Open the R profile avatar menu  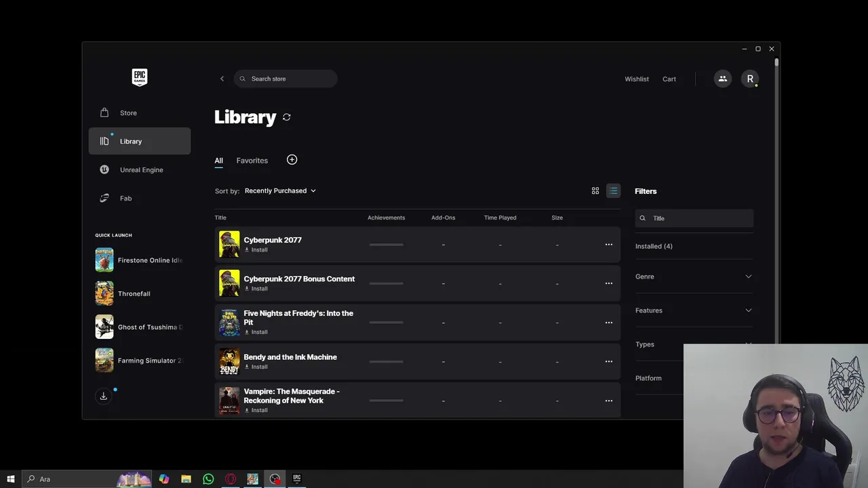click(750, 79)
